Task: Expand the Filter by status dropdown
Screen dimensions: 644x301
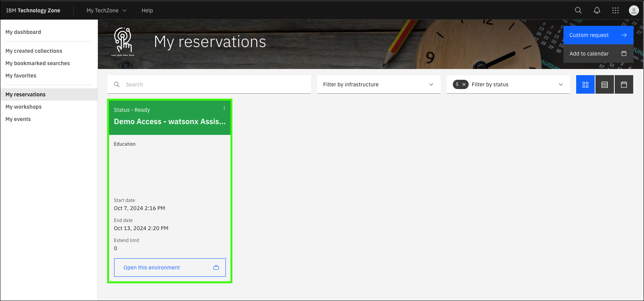Action: (516, 84)
